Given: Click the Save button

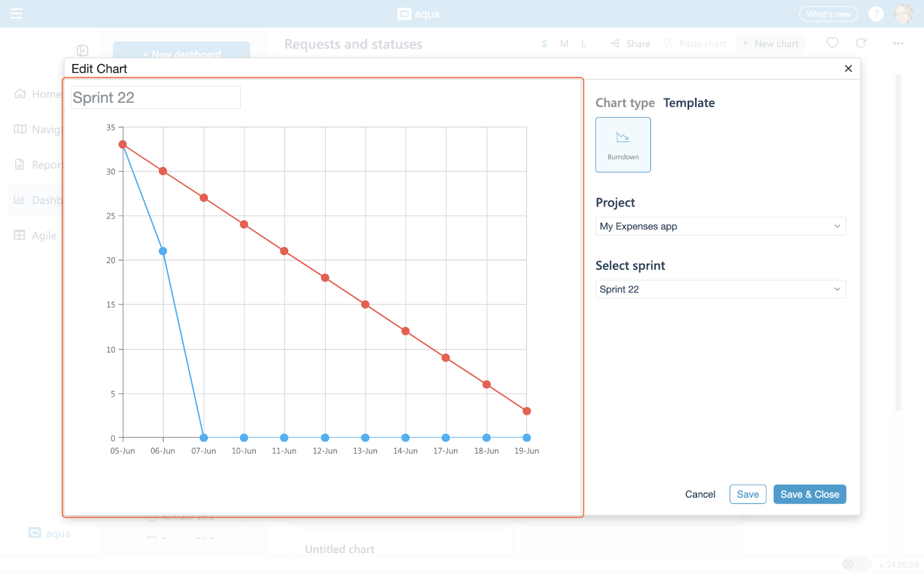Looking at the screenshot, I should click(x=747, y=495).
